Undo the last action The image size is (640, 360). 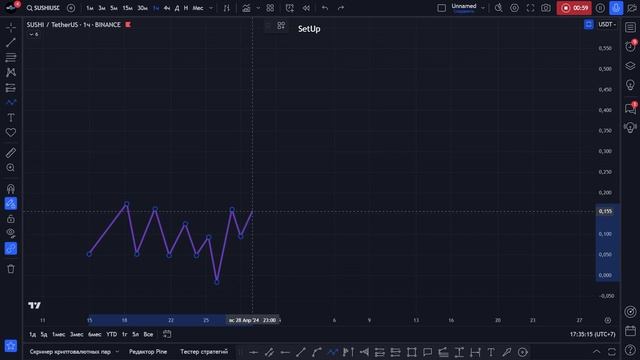click(325, 8)
